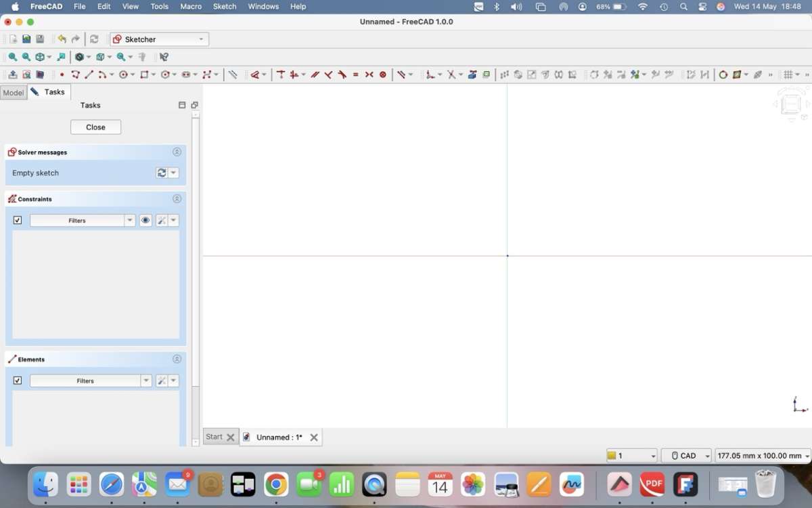Click the Carbon copy icon
Screen dimensions: 812x508
click(x=486, y=75)
